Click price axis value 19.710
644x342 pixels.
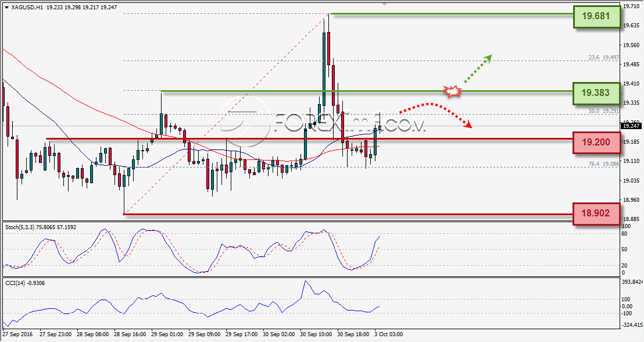[631, 6]
